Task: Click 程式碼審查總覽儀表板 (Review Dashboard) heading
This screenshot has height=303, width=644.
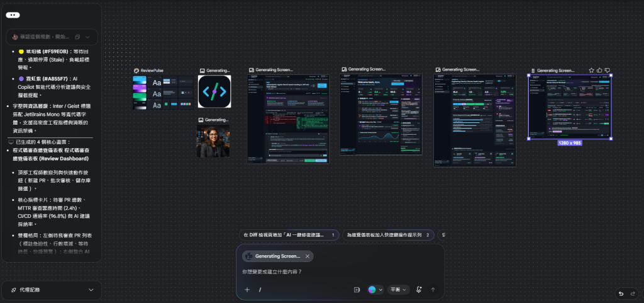Action: (x=51, y=154)
